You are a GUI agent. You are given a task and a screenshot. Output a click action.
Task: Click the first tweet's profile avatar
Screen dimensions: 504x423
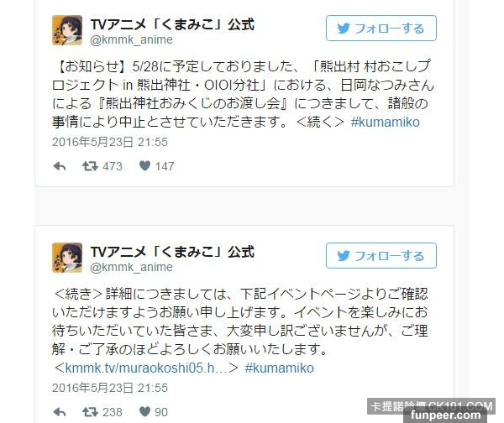tap(67, 30)
